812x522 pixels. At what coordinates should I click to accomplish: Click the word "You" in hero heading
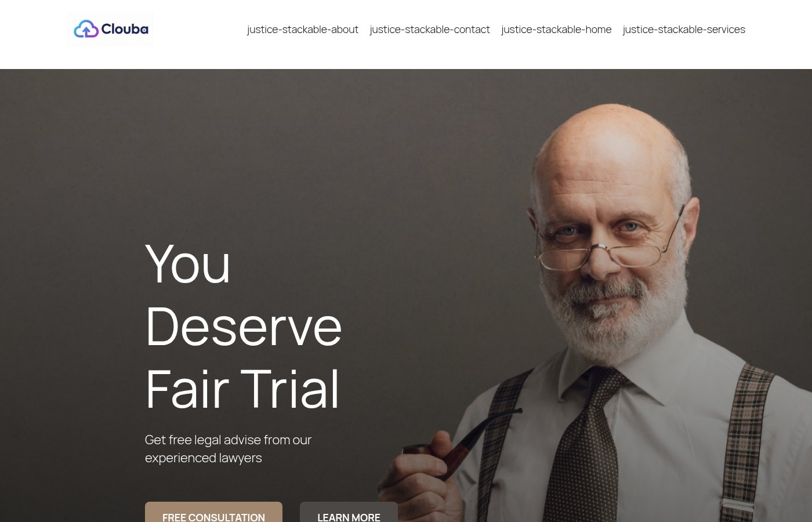[188, 264]
